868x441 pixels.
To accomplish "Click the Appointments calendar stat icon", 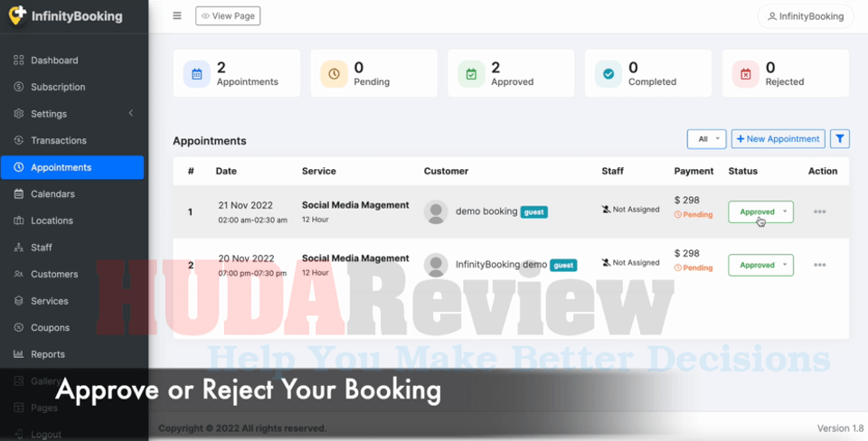I will [197, 74].
